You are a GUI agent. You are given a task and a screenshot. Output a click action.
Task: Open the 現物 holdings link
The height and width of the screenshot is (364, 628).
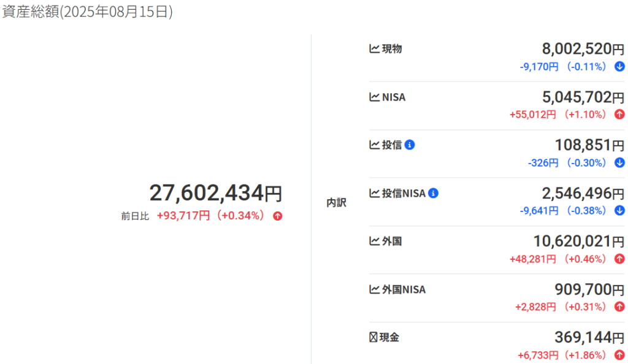[392, 49]
